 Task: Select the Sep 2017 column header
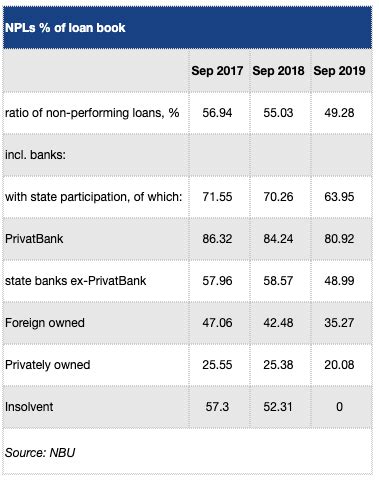[217, 71]
